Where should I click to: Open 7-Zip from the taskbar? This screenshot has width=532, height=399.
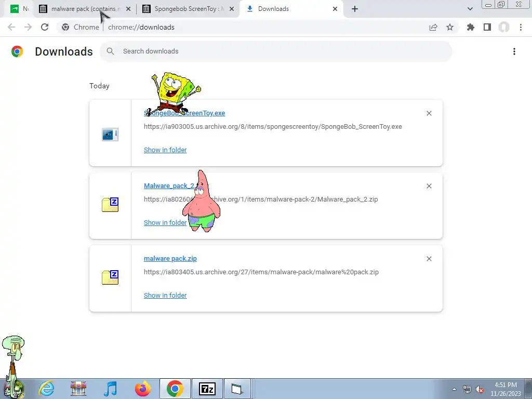(207, 389)
